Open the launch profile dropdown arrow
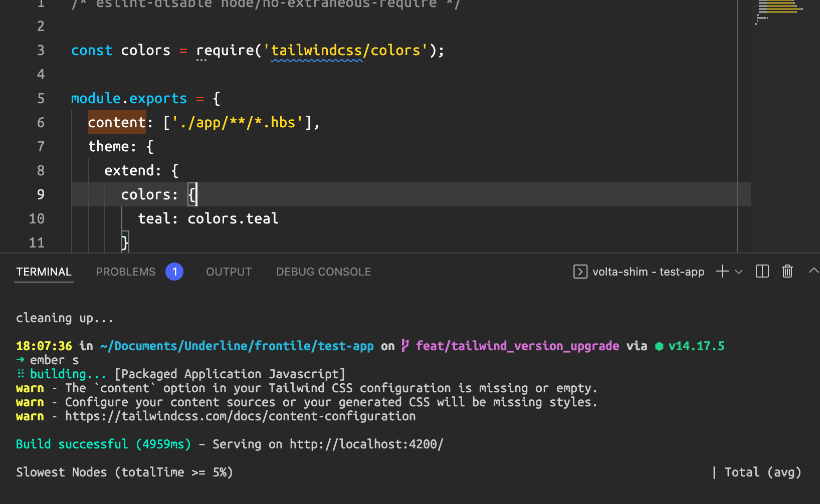Image resolution: width=820 pixels, height=504 pixels. 739,272
